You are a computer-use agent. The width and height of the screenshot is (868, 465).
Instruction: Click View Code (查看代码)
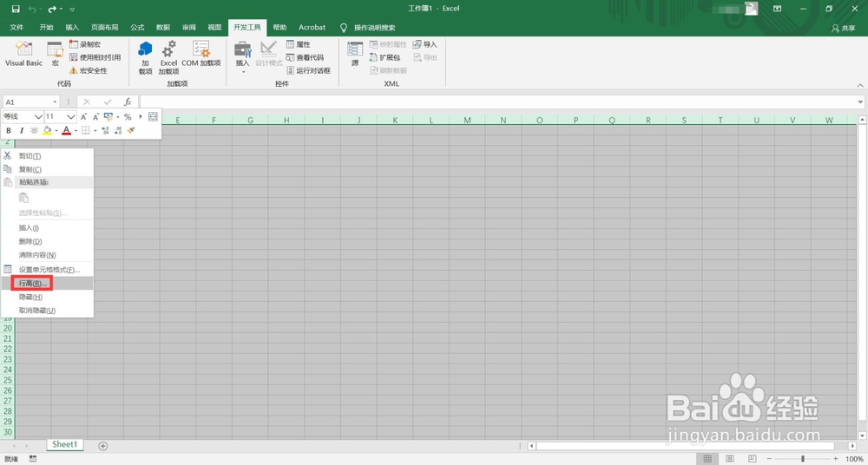pyautogui.click(x=305, y=57)
